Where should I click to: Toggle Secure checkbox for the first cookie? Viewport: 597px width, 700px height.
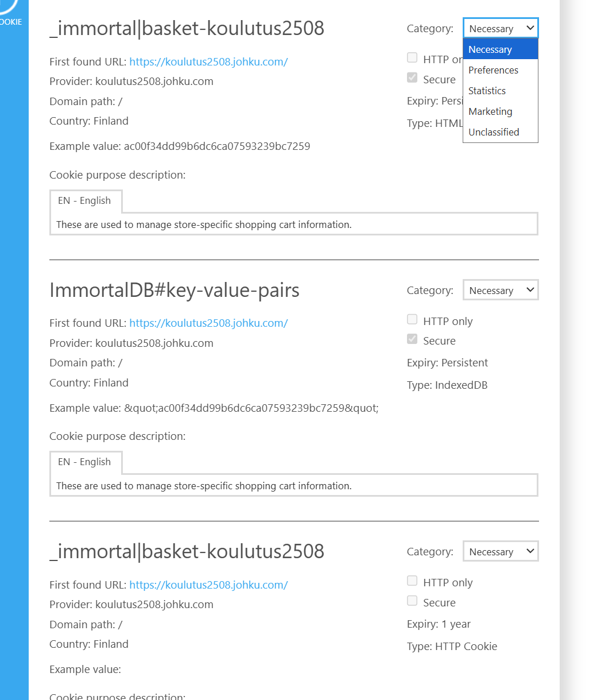[x=412, y=78]
